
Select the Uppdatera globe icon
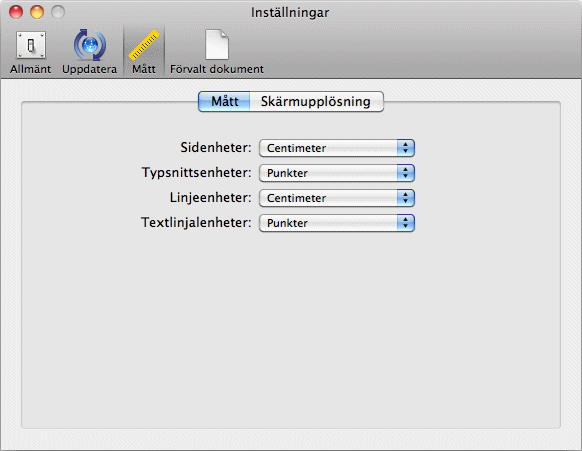click(89, 45)
